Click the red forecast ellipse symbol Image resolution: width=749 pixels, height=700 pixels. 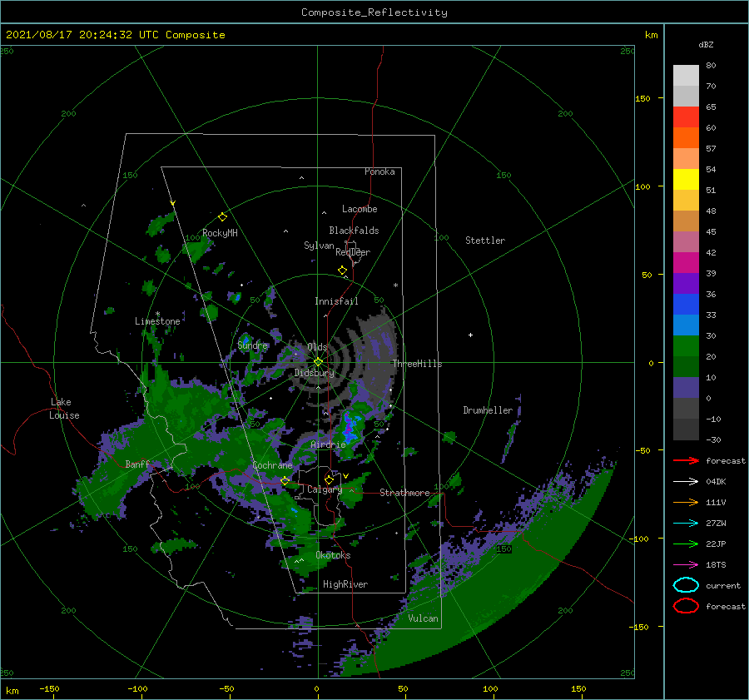coord(686,606)
